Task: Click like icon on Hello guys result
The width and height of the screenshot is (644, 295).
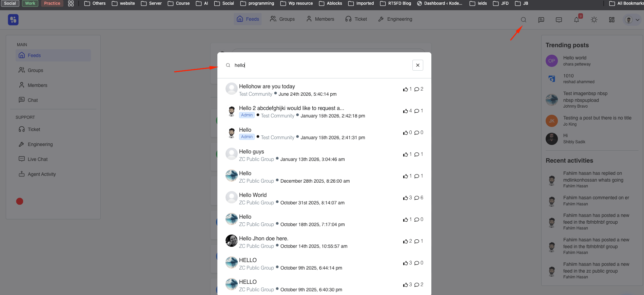Action: 405,154
